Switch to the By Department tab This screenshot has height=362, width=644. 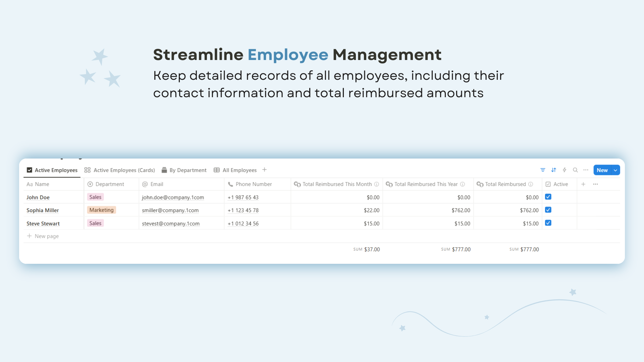(x=184, y=170)
